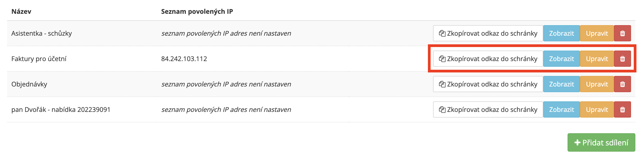
Task: Remove the Objednávky sharing via trash icon
Action: 622,84
